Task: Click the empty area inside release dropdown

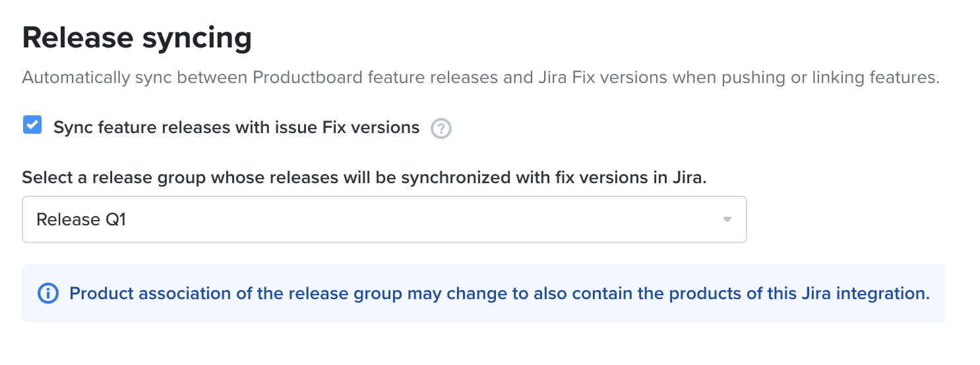Action: [422, 219]
